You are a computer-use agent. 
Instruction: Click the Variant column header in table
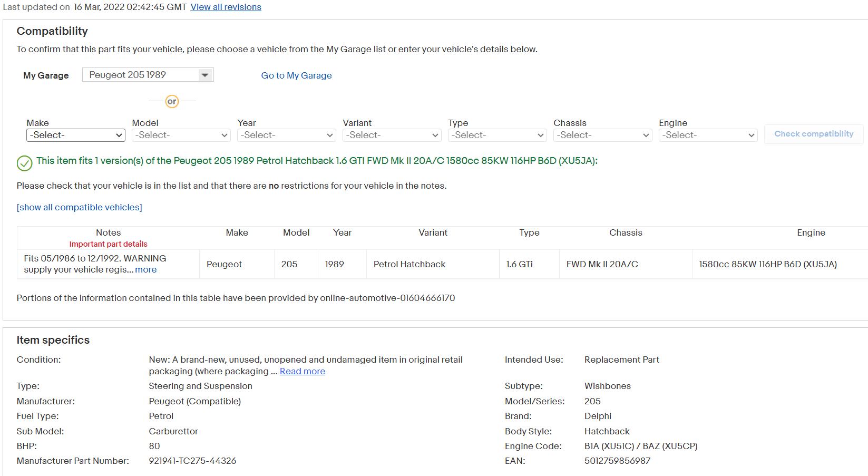coord(433,232)
